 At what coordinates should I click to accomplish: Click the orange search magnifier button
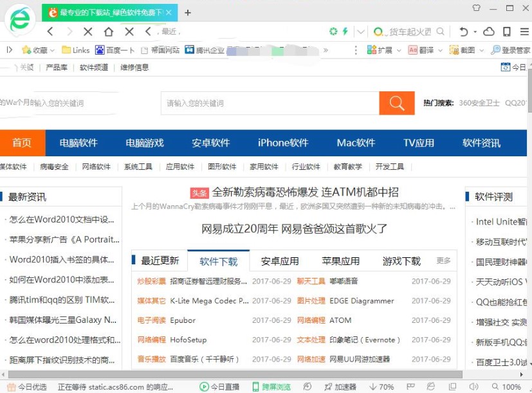pyautogui.click(x=397, y=103)
